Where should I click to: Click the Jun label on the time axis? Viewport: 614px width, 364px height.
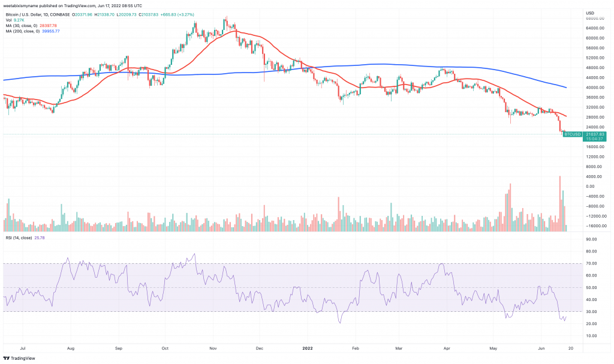(x=541, y=348)
